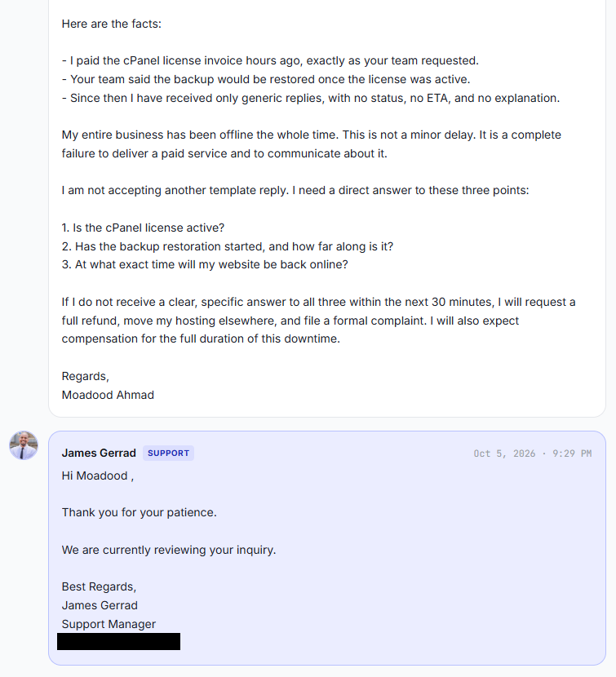Click the question about website back online time

[x=205, y=264]
